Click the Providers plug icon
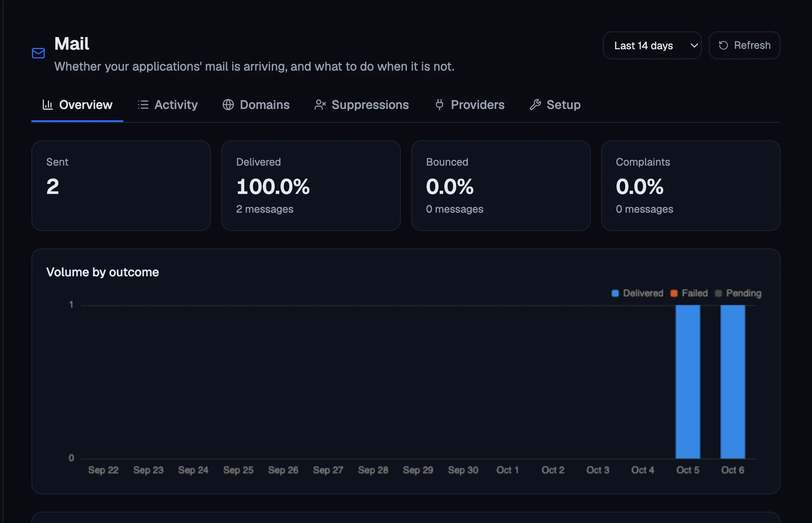The image size is (812, 523). (440, 105)
